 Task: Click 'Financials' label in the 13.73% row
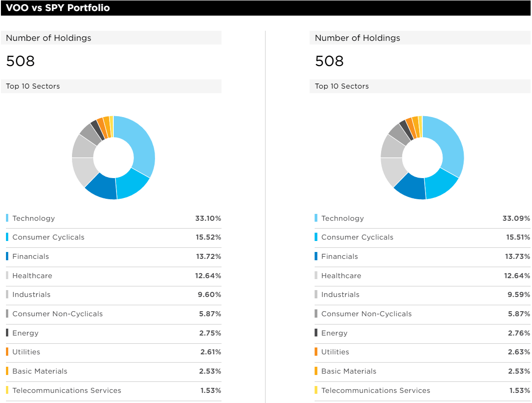[x=340, y=257]
